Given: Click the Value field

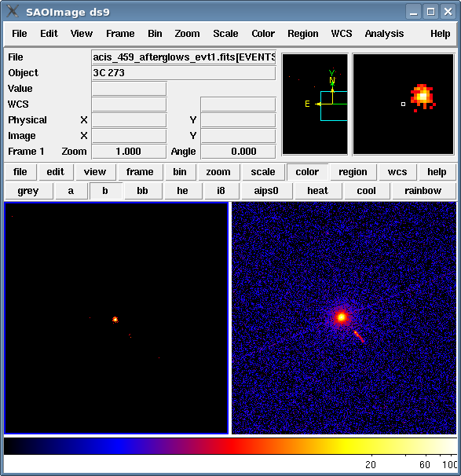Looking at the screenshot, I should 130,89.
